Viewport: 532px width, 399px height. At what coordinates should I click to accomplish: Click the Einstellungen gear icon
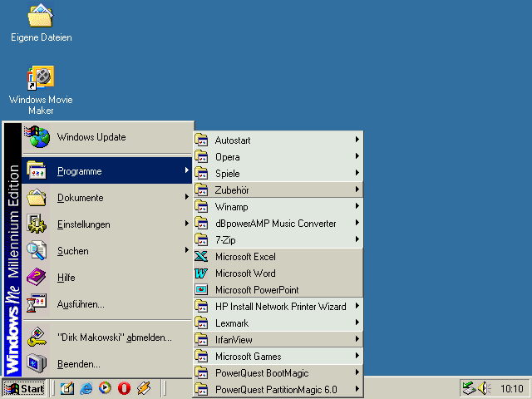(37, 224)
